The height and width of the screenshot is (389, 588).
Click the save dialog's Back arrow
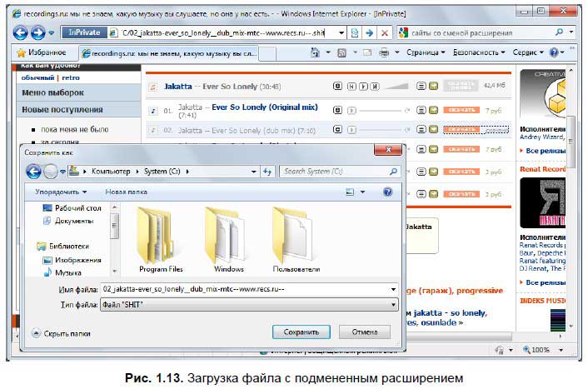(x=34, y=171)
